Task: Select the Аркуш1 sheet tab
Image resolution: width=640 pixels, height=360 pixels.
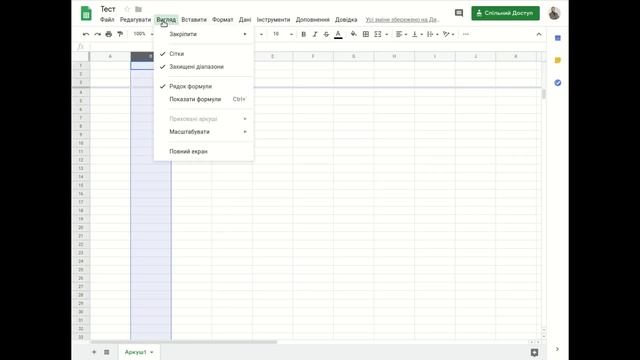Action: coord(139,352)
